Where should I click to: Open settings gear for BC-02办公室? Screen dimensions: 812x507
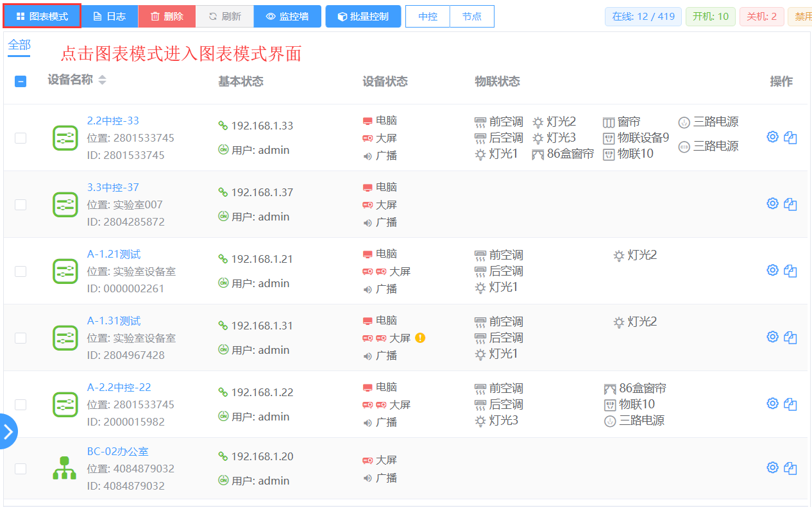(772, 468)
